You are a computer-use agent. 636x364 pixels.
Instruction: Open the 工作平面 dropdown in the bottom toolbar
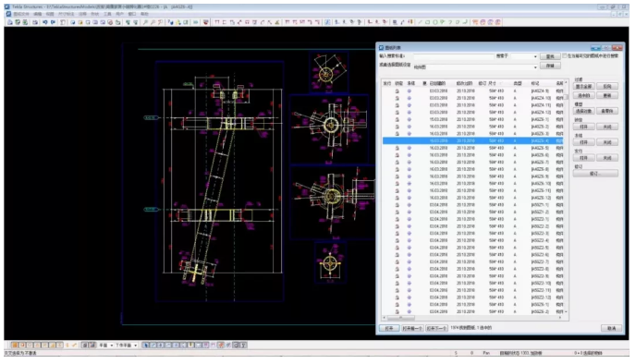tap(126, 345)
